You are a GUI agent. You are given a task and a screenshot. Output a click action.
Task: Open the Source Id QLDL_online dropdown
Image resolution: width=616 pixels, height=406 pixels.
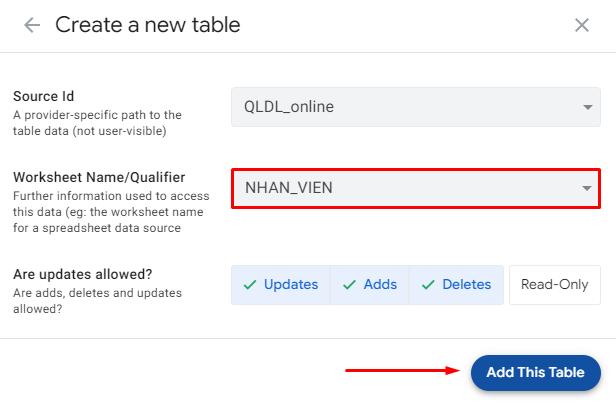(x=405, y=107)
